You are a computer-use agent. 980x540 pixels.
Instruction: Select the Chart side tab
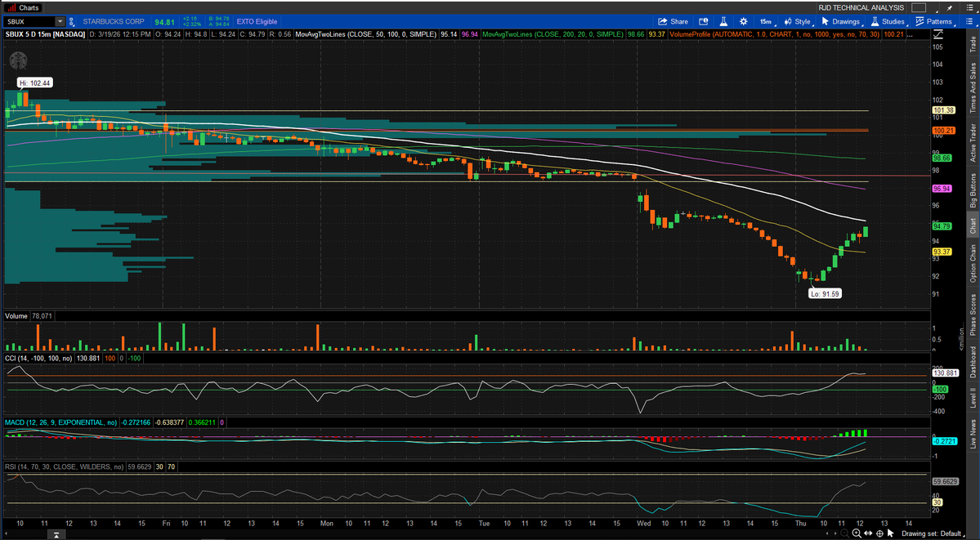[x=973, y=226]
